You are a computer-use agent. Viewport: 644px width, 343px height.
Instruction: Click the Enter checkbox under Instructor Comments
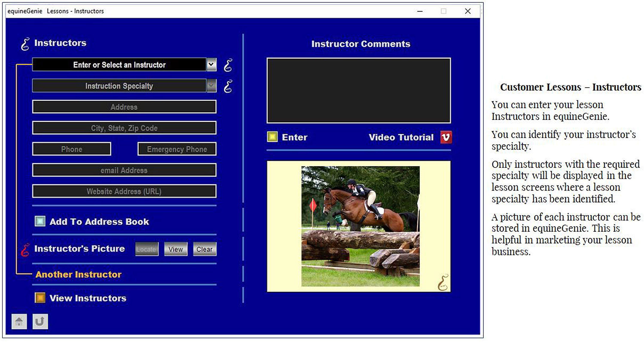click(x=273, y=137)
